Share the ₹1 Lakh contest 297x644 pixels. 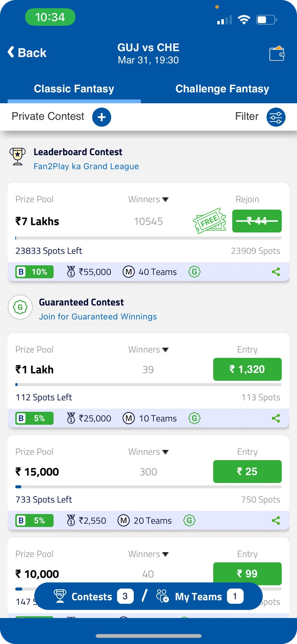click(276, 418)
